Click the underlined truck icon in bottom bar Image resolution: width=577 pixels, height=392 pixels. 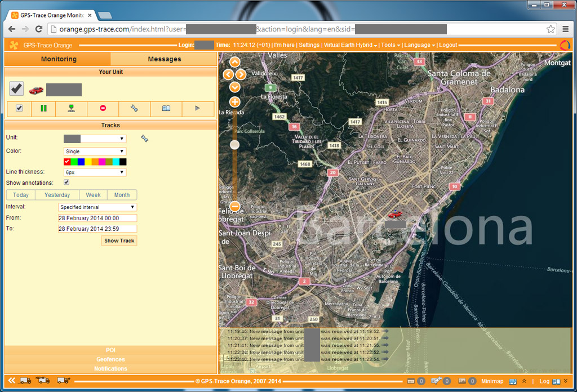(x=25, y=381)
